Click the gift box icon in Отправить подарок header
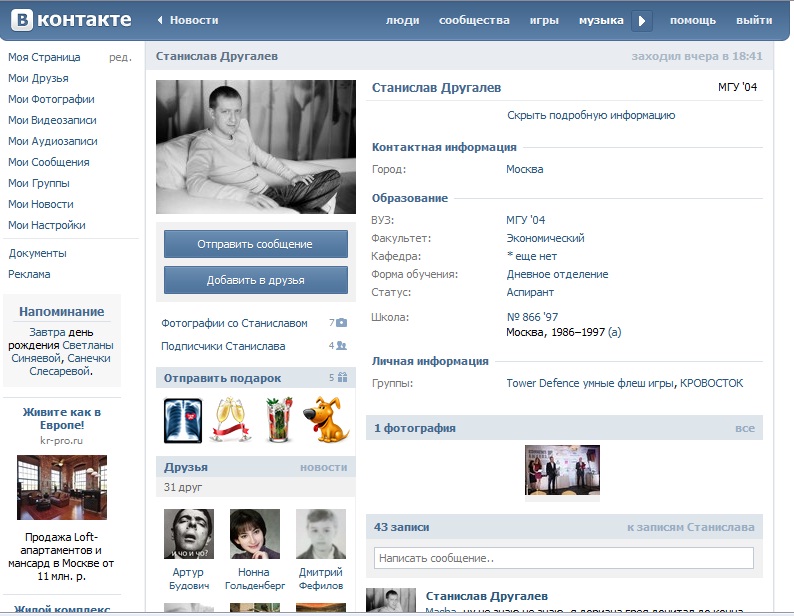Viewport: 794px width, 616px height. [342, 378]
